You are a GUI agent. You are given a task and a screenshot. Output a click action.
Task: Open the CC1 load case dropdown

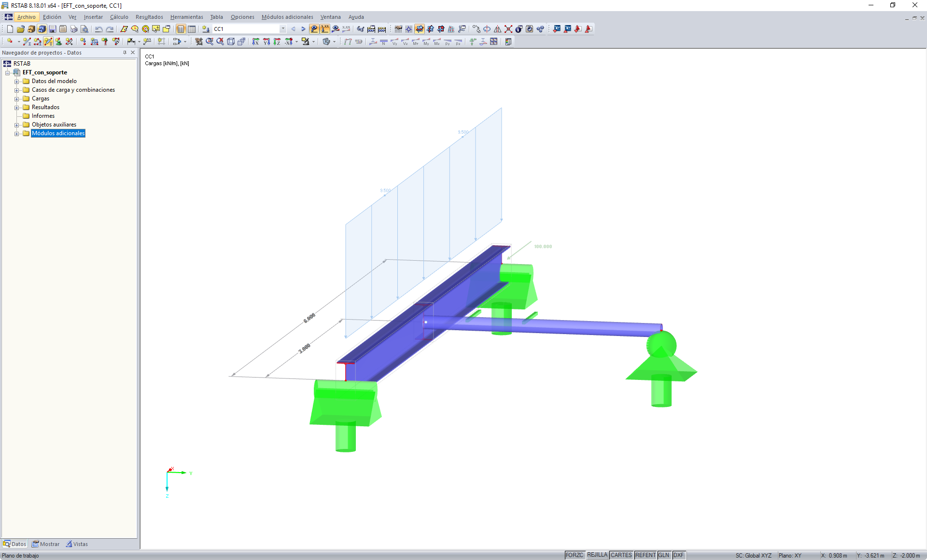click(283, 29)
